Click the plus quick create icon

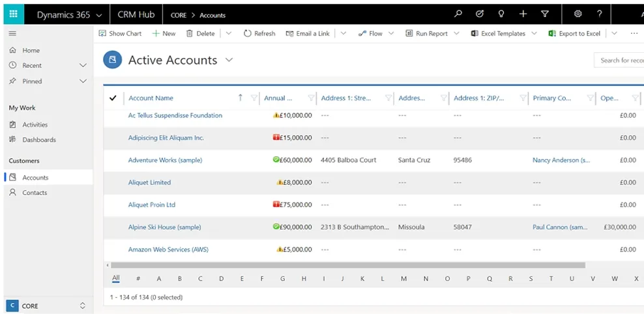point(523,14)
